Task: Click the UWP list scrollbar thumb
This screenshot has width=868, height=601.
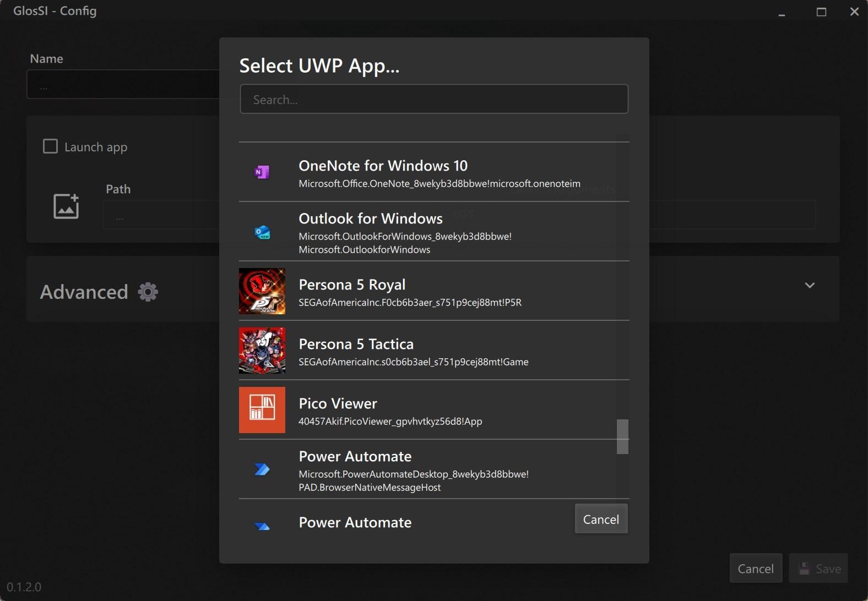Action: tap(622, 436)
